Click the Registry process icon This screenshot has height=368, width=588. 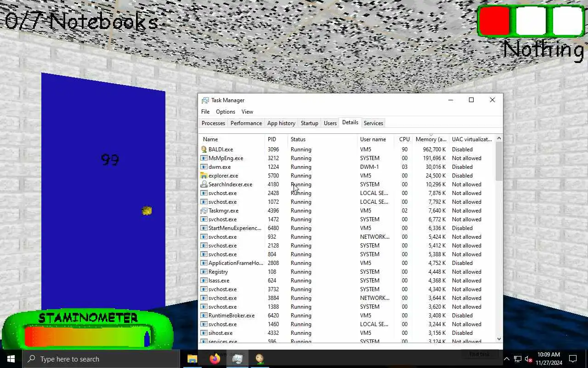pyautogui.click(x=204, y=272)
